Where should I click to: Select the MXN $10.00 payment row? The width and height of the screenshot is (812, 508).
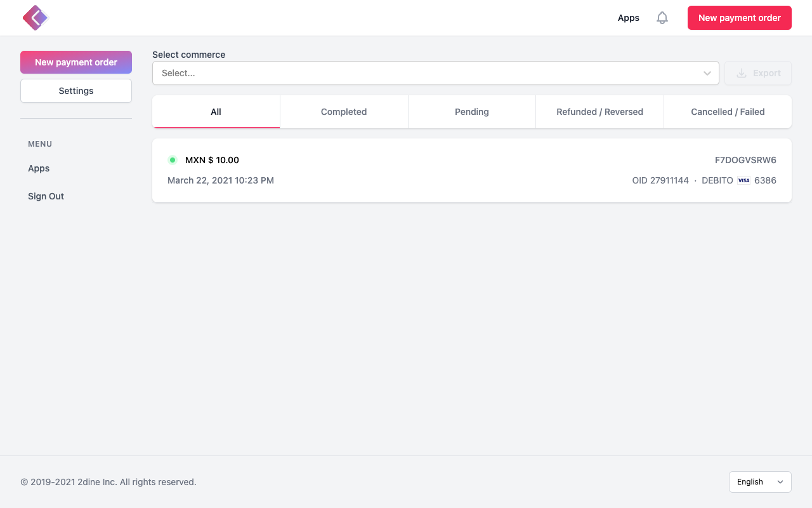click(x=471, y=170)
